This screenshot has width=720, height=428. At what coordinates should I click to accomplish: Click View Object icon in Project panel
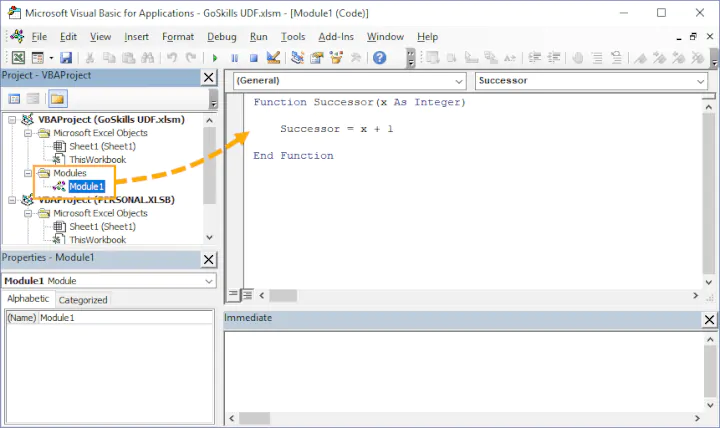coord(33,99)
